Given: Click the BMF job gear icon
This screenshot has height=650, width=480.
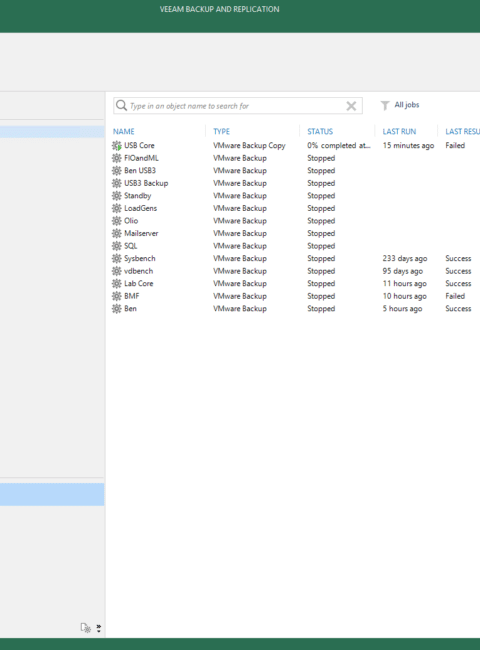Looking at the screenshot, I should click(x=116, y=296).
